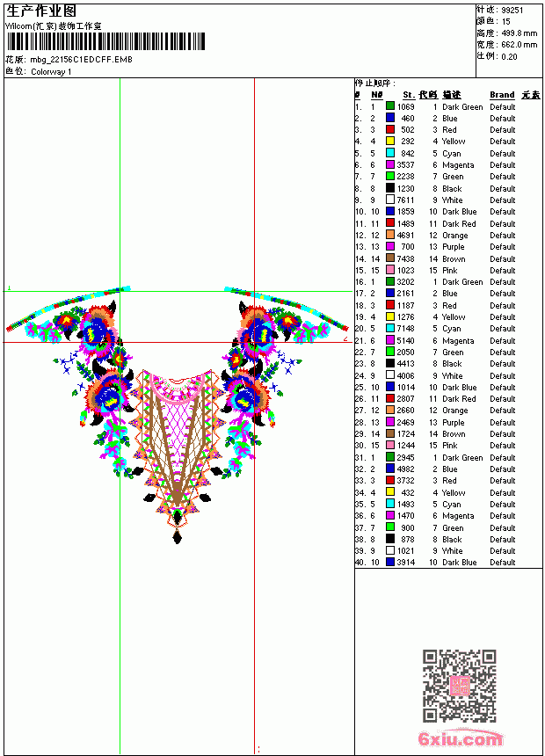Select the Dark Blue swatch in row 40
The width and height of the screenshot is (545, 756).
click(390, 563)
